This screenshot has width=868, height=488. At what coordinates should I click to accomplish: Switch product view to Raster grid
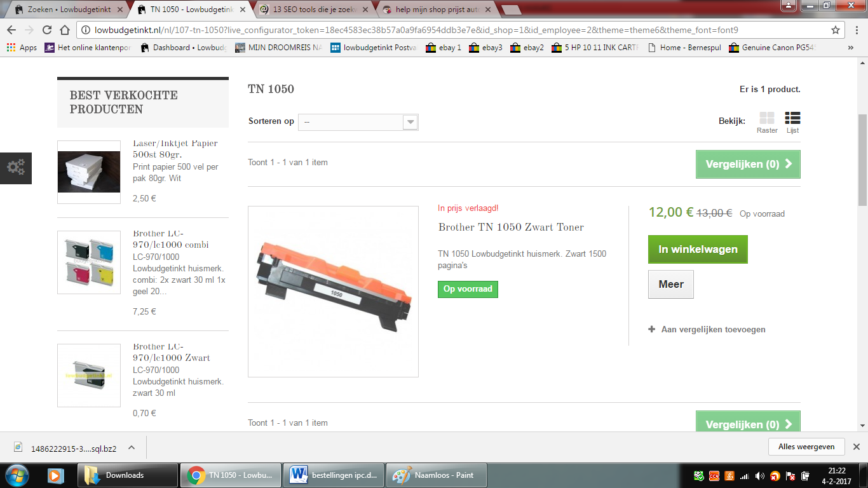coord(767,123)
